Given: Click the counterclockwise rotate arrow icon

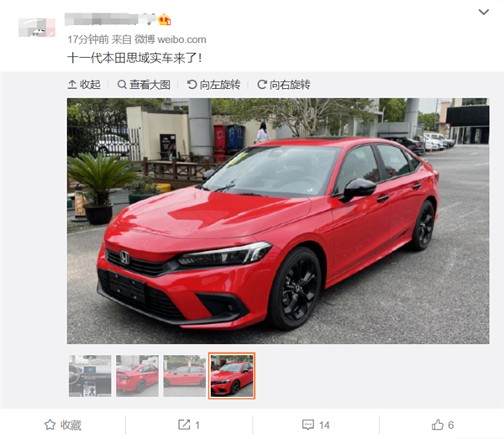Looking at the screenshot, I should 192,85.
